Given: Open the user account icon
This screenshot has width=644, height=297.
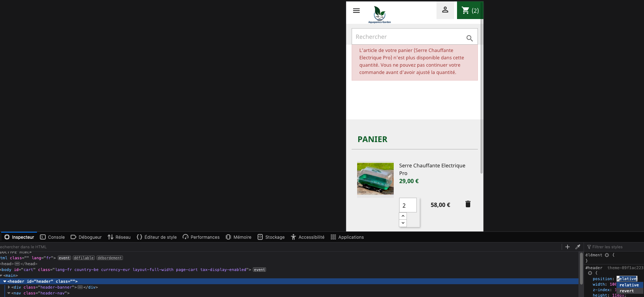Looking at the screenshot, I should (x=445, y=10).
